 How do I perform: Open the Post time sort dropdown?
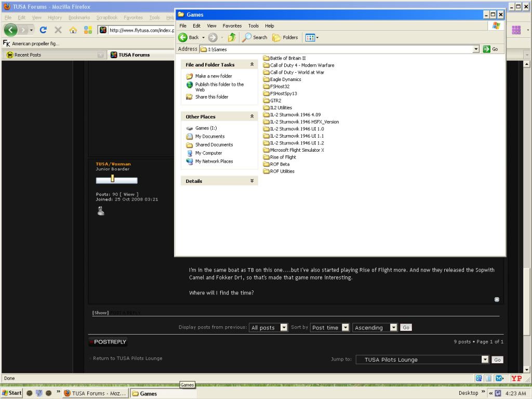tap(330, 327)
